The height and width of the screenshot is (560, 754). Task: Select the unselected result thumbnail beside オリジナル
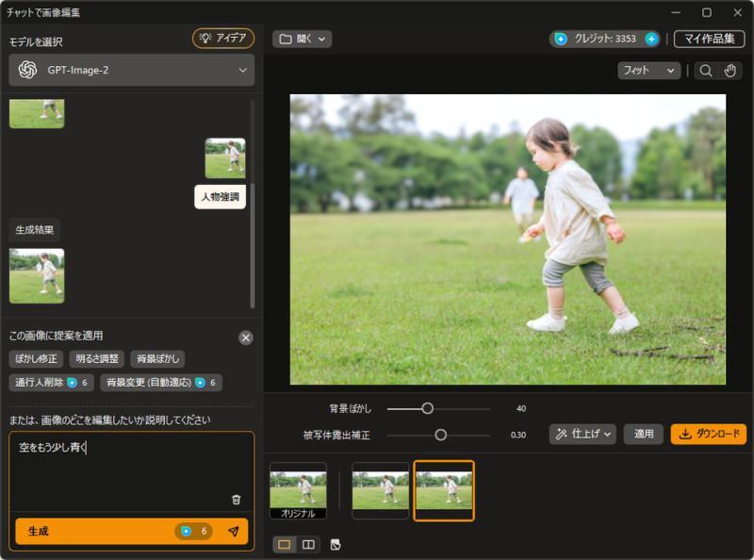(380, 491)
